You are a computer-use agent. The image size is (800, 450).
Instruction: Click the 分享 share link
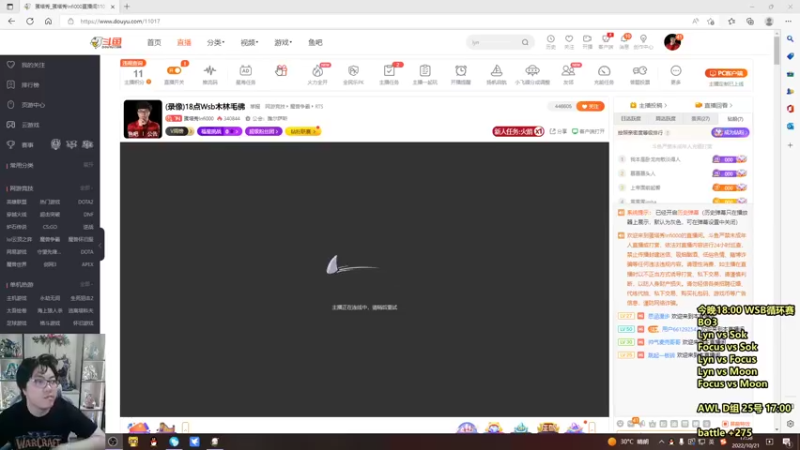558,132
